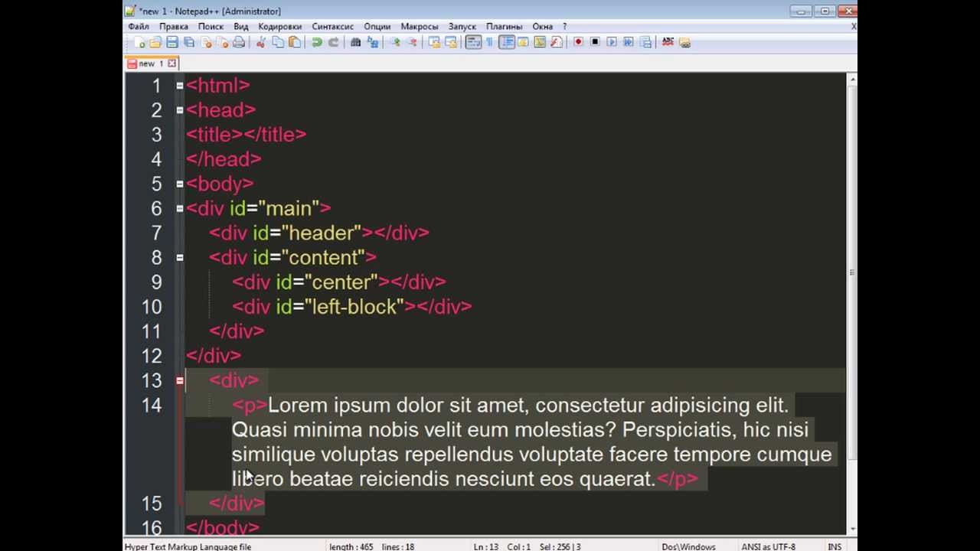Click the Open file folder icon
Viewport: 980px width, 551px height.
(x=155, y=42)
